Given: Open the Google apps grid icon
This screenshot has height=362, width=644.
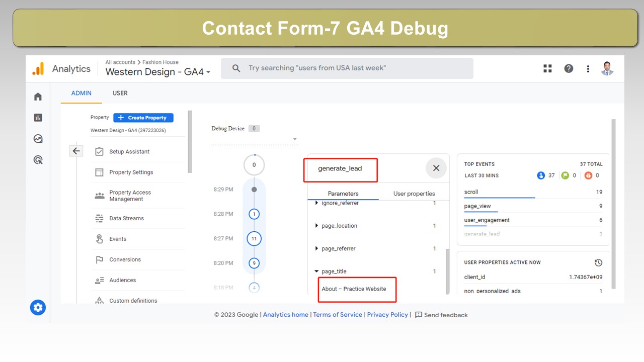Looking at the screenshot, I should [x=547, y=69].
